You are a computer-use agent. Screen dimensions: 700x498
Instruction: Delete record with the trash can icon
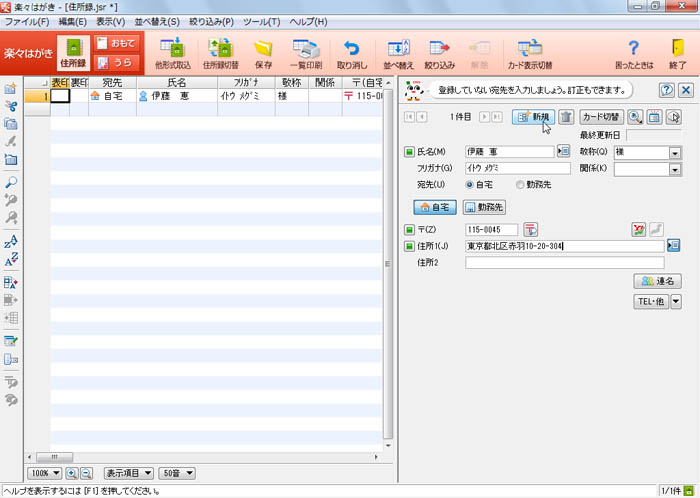click(566, 117)
